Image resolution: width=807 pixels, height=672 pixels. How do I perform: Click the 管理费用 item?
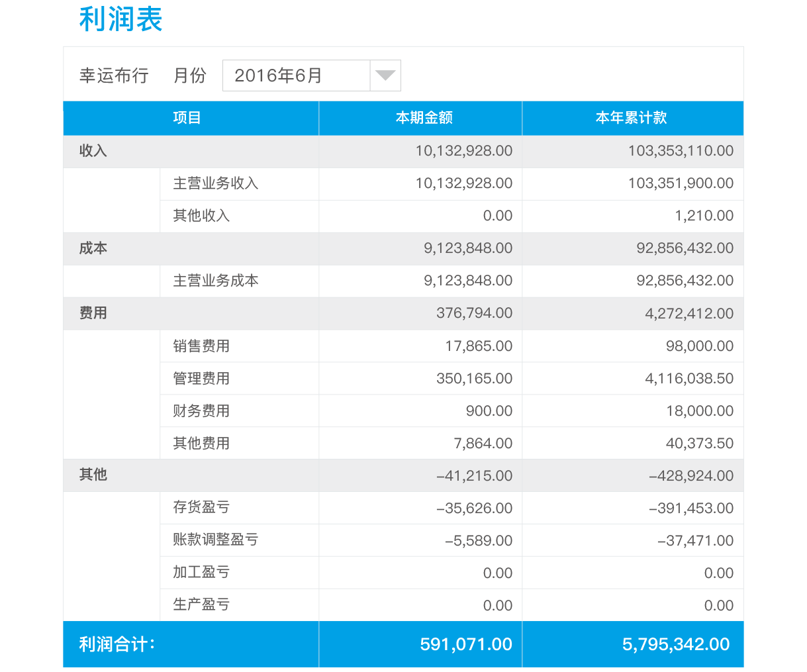201,379
